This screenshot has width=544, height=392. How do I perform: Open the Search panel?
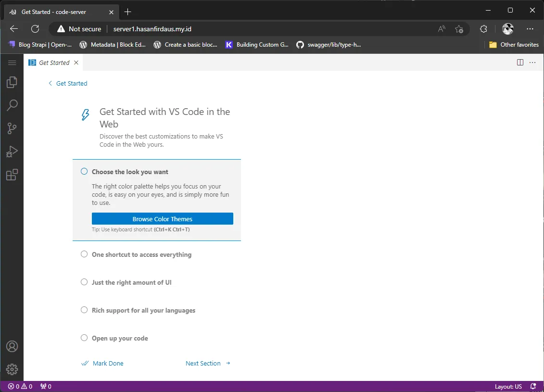tap(12, 105)
